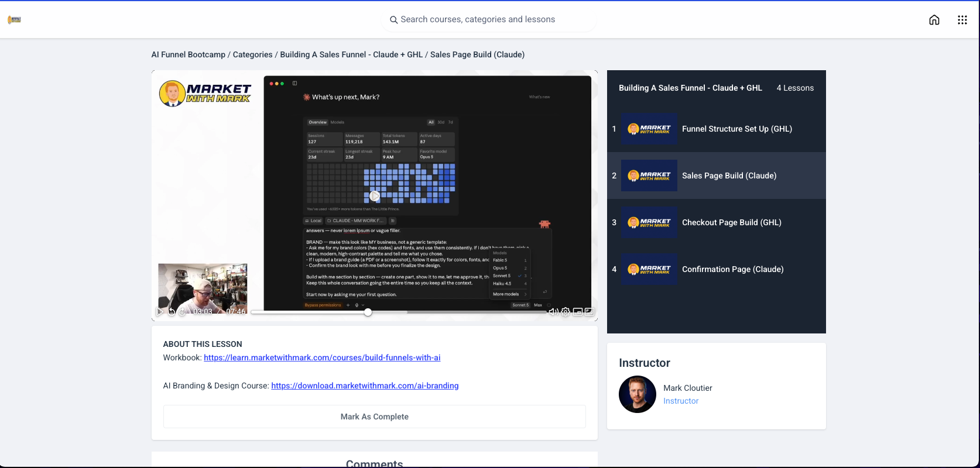The width and height of the screenshot is (980, 468).
Task: Click the ABOUT THIS LESSON heading
Action: [x=203, y=344]
